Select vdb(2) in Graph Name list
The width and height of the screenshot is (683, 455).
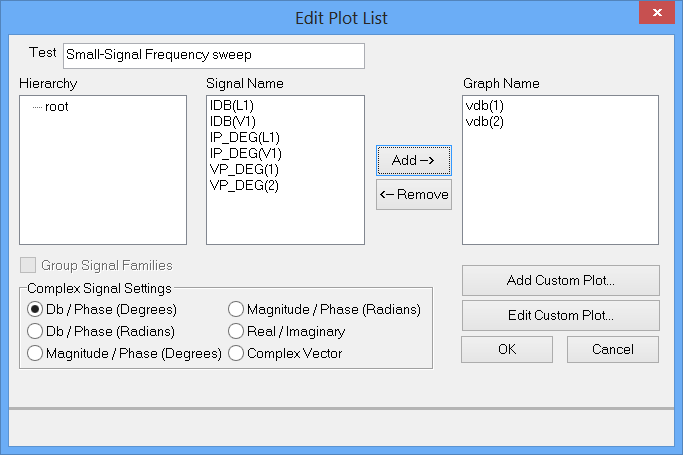point(482,121)
